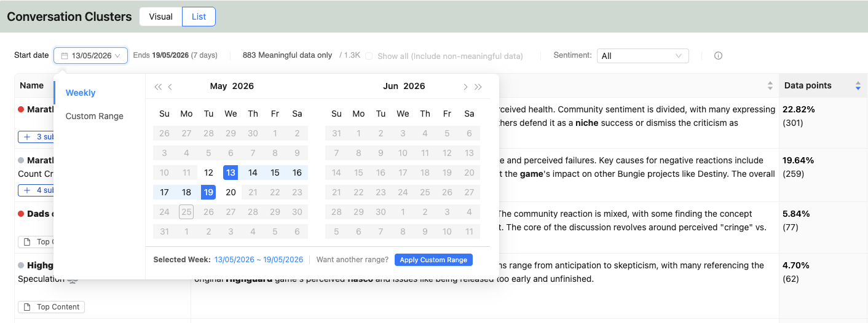
Task: Select May 14 in calendar
Action: point(253,173)
